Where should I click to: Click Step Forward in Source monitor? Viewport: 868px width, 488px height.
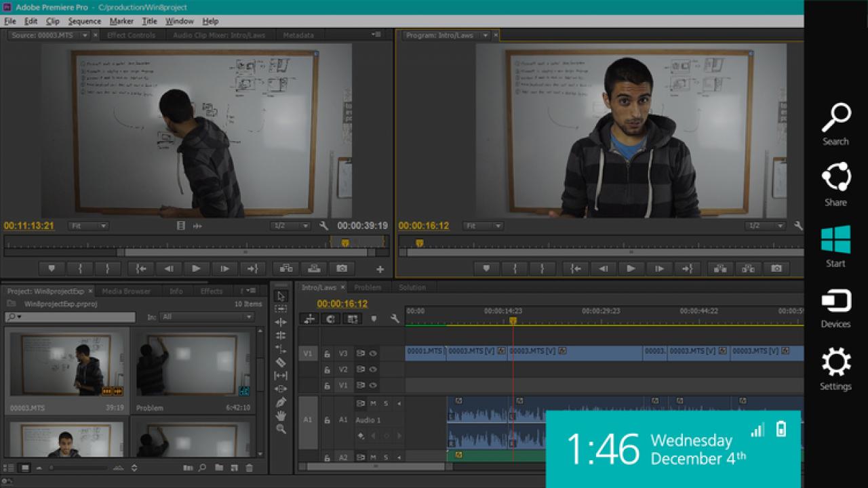[224, 268]
